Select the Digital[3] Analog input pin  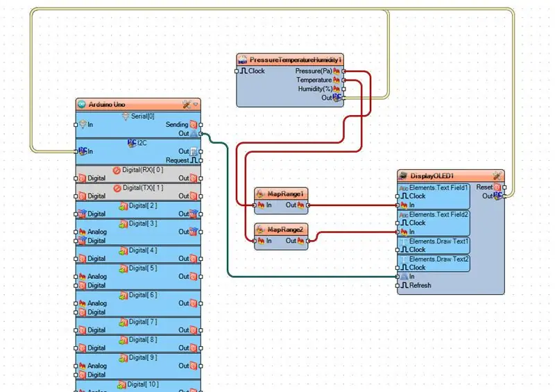click(76, 232)
